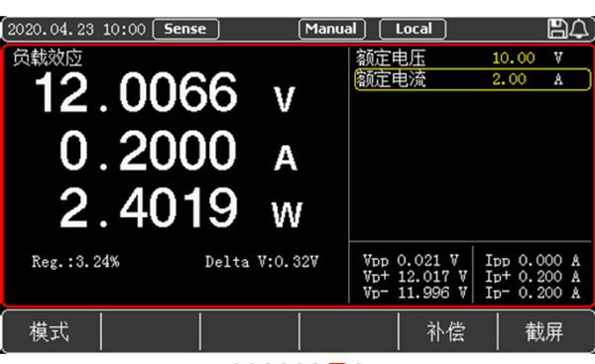
Task: Select the 额定电流 2.00 A field
Action: (472, 79)
